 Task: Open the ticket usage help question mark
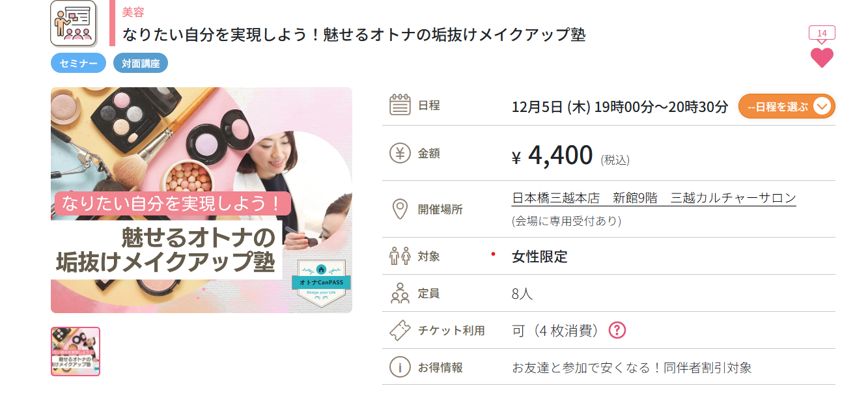point(617,330)
